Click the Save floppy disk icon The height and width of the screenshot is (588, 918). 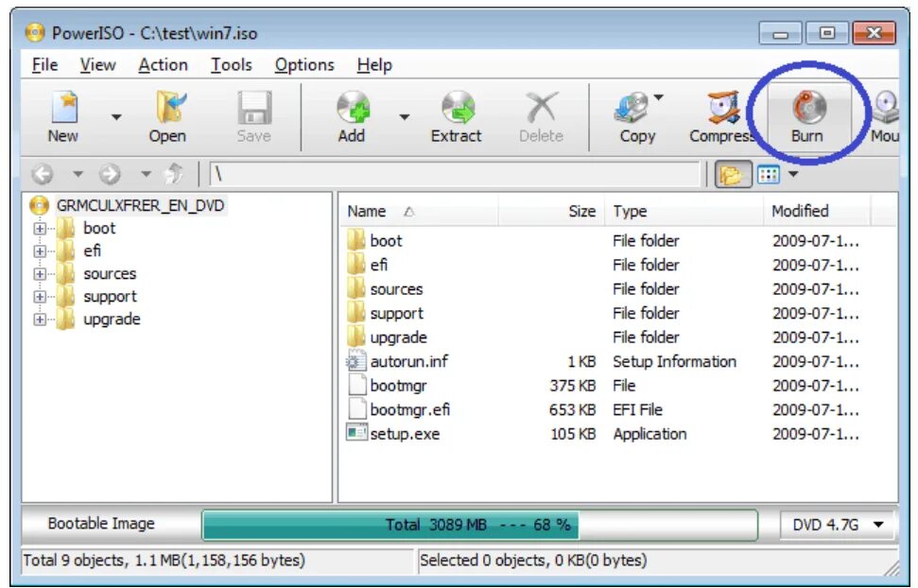click(x=254, y=108)
